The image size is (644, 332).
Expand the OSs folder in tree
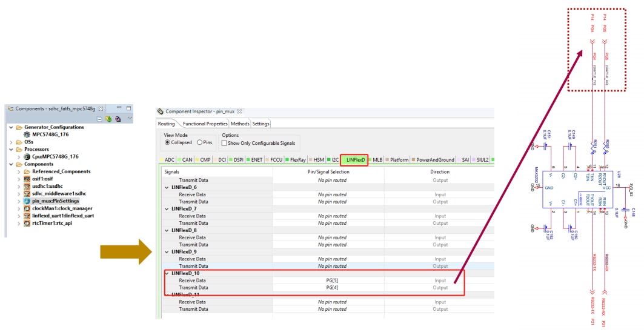(x=12, y=142)
